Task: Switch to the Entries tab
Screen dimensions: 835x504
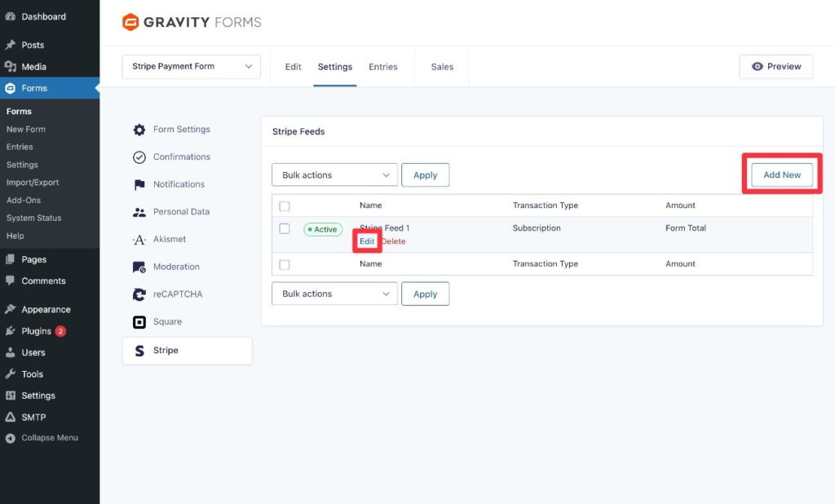Action: (383, 67)
